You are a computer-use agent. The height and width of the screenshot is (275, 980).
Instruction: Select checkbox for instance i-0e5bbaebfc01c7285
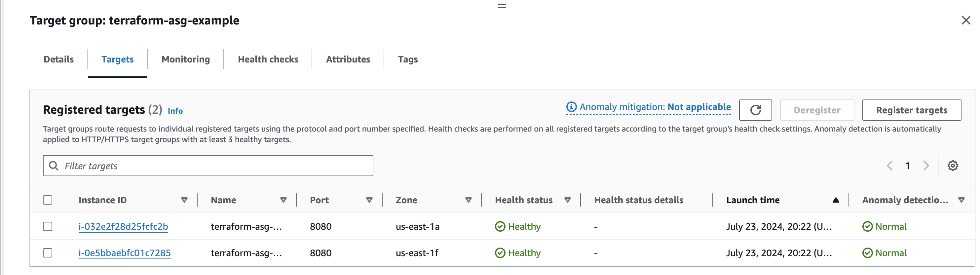(x=48, y=253)
